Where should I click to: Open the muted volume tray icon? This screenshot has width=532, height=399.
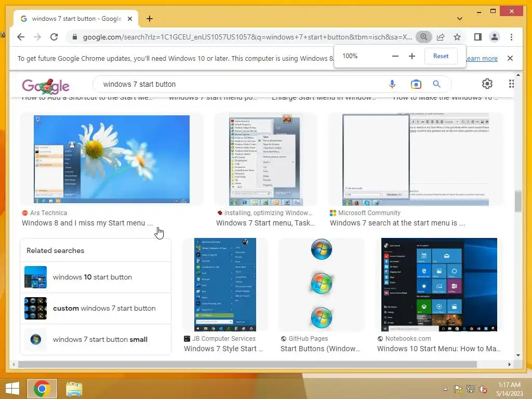483,389
